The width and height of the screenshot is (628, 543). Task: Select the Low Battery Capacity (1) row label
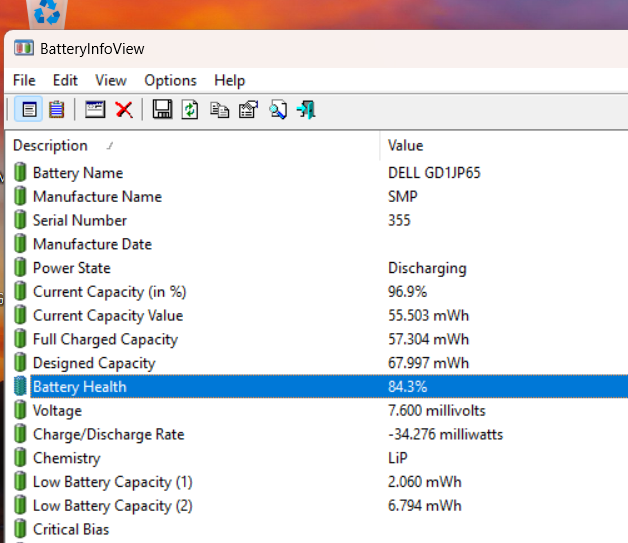tap(113, 482)
